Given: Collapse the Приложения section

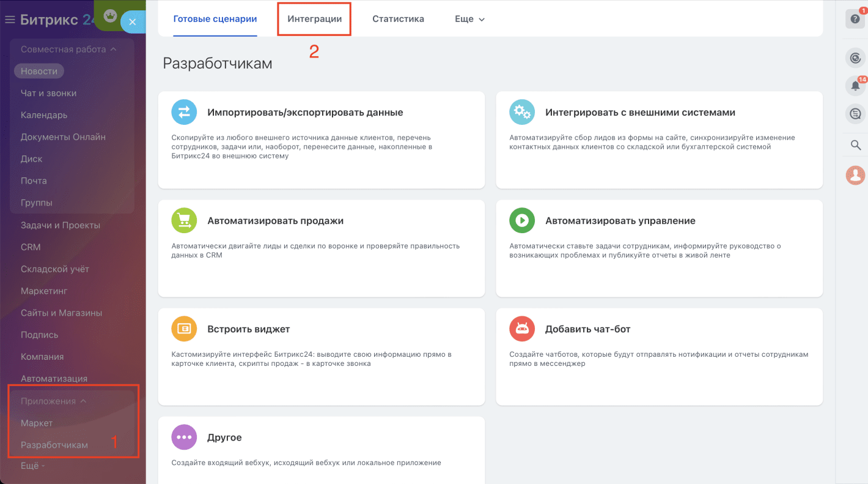Looking at the screenshot, I should click(54, 401).
